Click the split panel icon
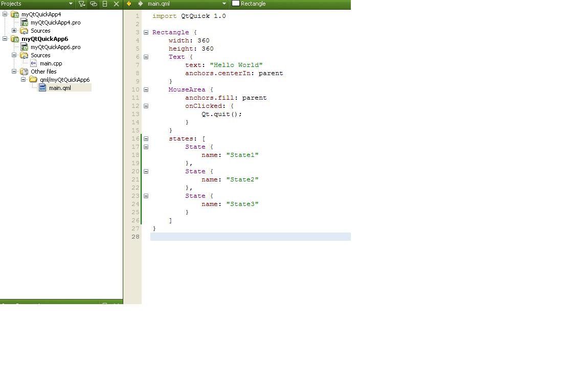This screenshot has width=582, height=392. pyautogui.click(x=105, y=4)
